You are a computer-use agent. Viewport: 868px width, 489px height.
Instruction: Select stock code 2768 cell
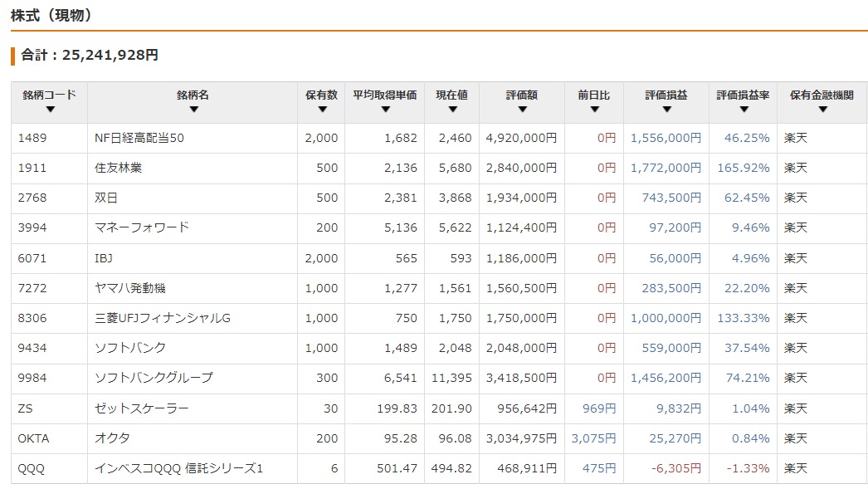coord(49,198)
